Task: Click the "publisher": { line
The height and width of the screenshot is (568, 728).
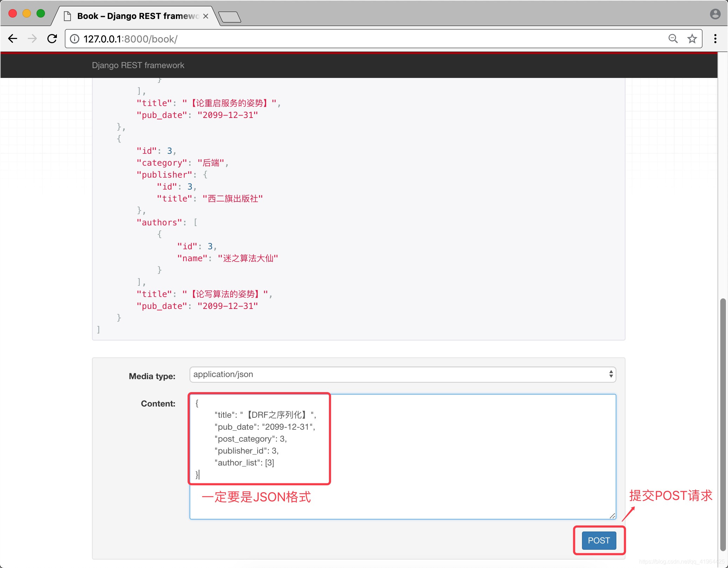Action: click(172, 175)
